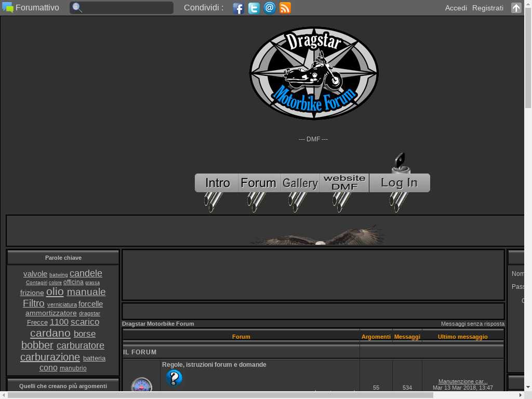Select keyword valvole
This screenshot has height=399, width=532.
pos(35,273)
